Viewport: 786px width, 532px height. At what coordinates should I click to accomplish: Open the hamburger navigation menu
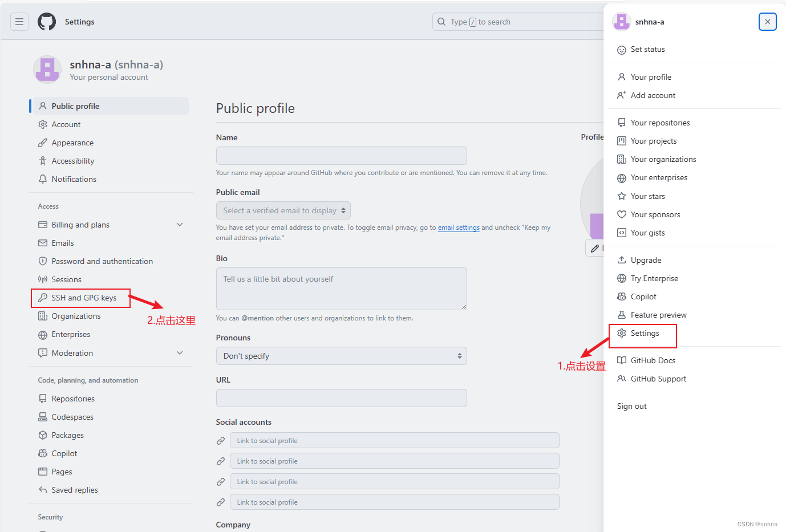tap(19, 22)
